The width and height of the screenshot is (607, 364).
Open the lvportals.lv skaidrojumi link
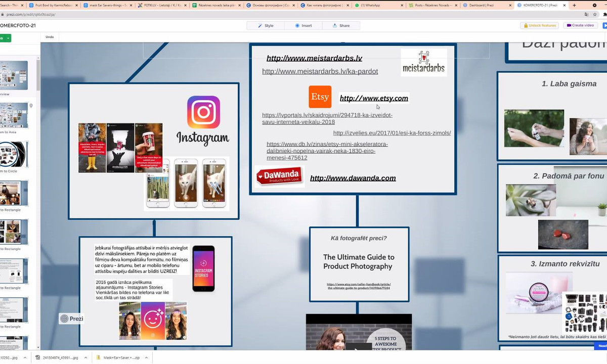point(327,118)
